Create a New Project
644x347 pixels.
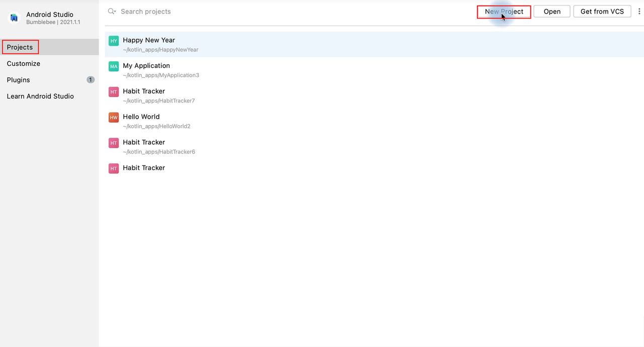pos(504,12)
